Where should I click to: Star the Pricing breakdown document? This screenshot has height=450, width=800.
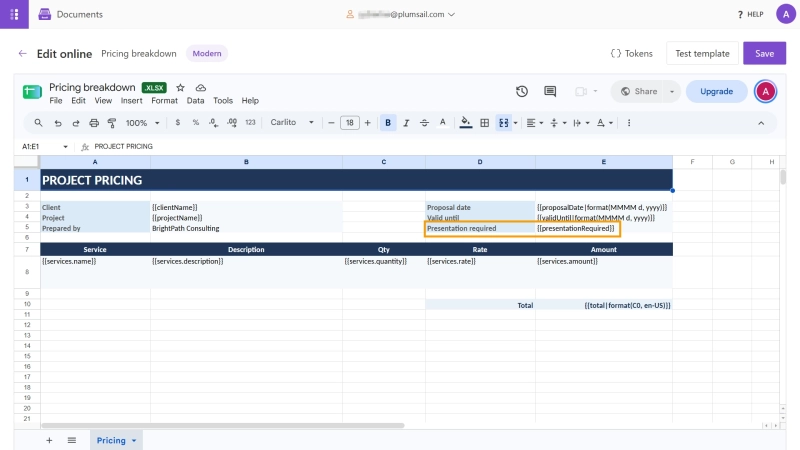point(180,88)
